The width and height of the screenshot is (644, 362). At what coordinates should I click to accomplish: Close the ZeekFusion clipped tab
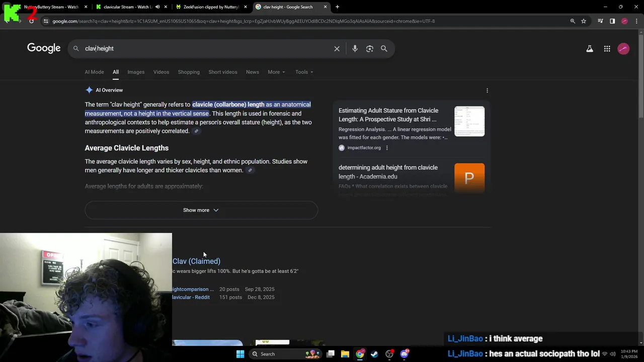coord(246,7)
